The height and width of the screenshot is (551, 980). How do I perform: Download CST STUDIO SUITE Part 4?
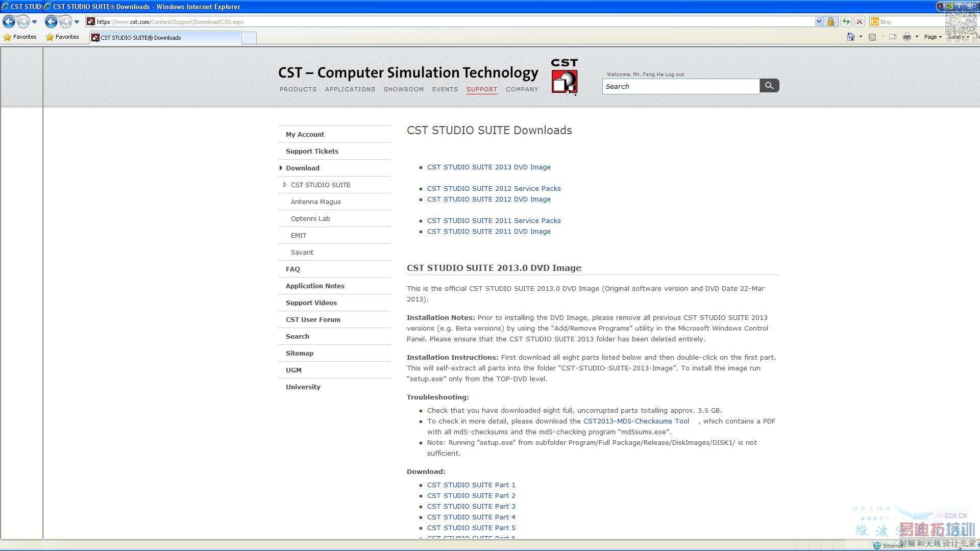[x=471, y=517]
